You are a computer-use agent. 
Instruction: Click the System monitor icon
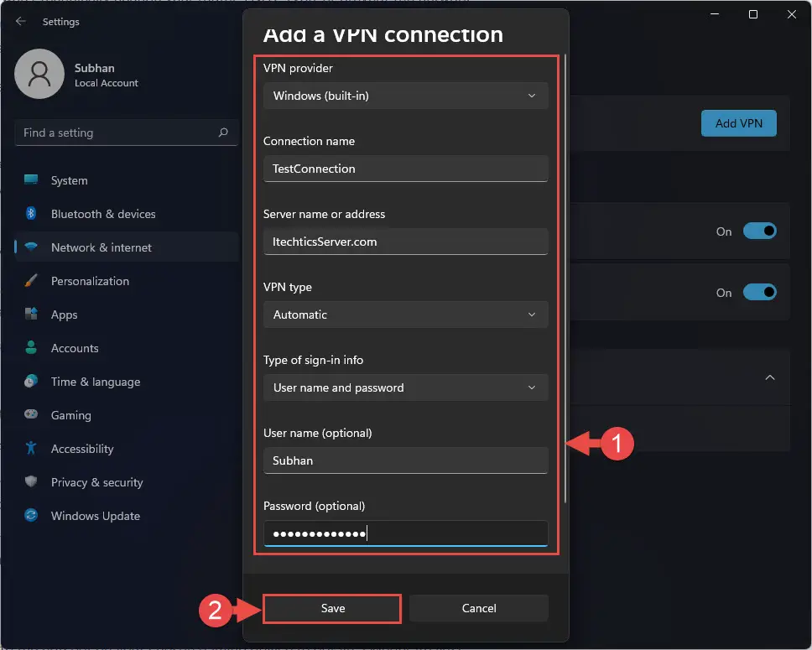click(31, 179)
